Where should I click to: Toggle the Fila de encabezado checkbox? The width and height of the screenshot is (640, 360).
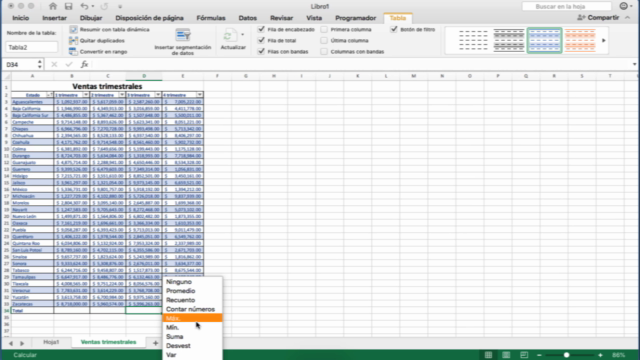pos(261,29)
